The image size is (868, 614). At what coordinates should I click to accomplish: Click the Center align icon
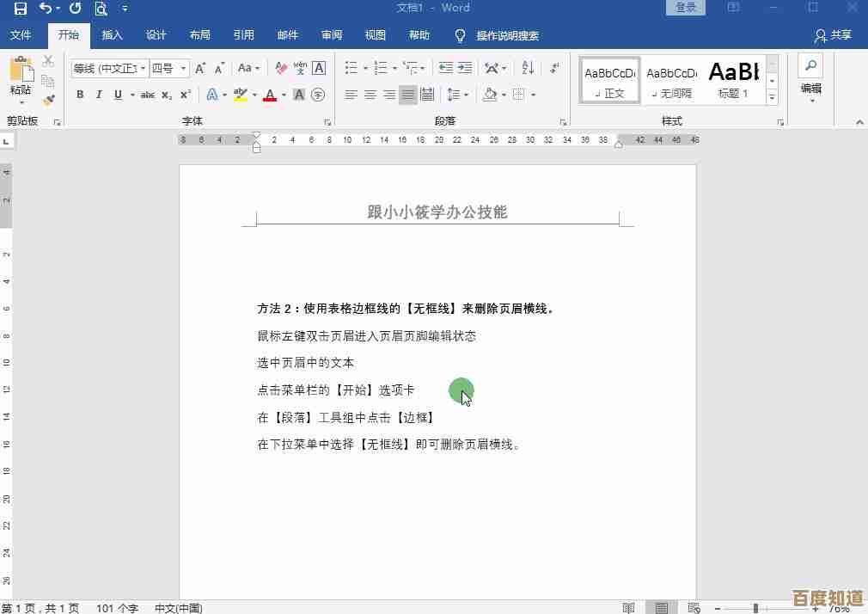370,95
